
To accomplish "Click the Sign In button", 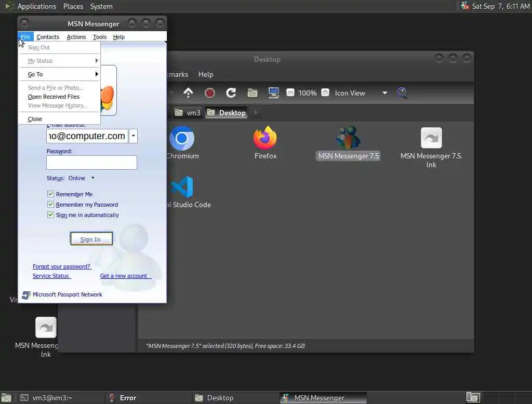I will point(91,239).
